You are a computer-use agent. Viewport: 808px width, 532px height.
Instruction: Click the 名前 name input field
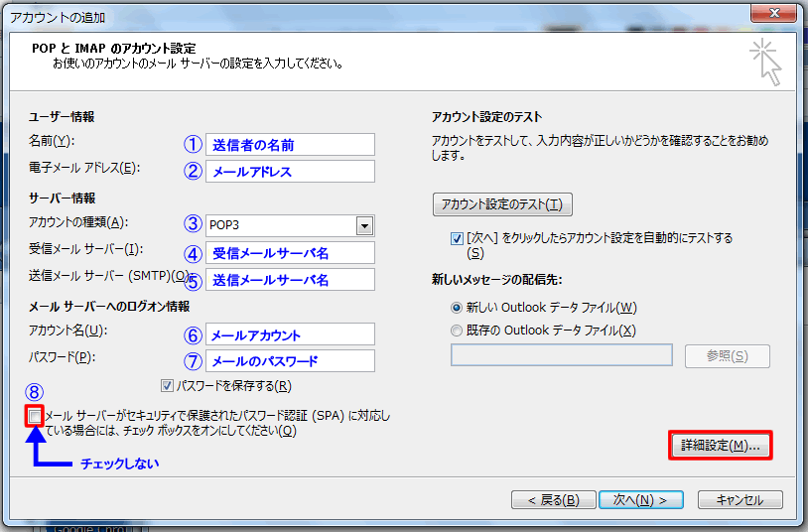pyautogui.click(x=290, y=144)
